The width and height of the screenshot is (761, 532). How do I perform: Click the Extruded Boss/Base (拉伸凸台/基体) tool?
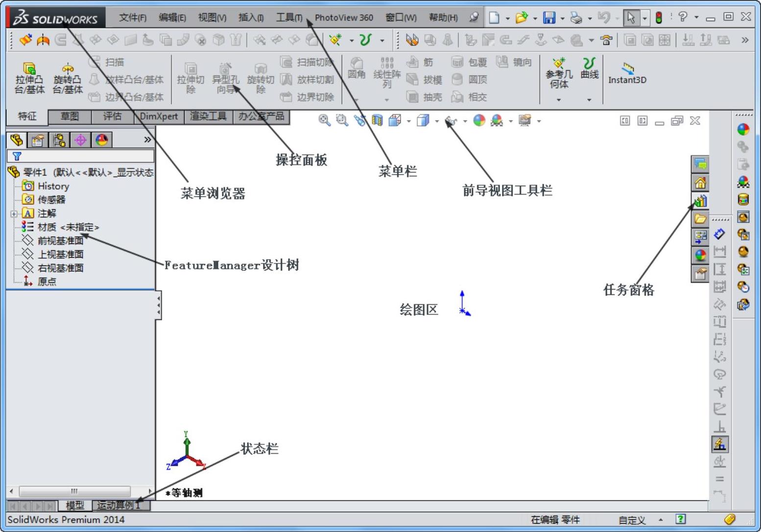point(29,77)
